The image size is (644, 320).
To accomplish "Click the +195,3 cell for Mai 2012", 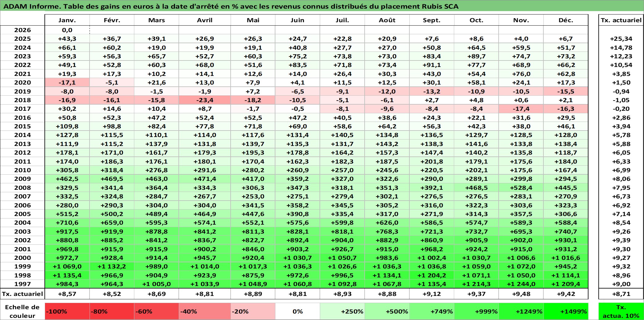I will [x=253, y=152].
